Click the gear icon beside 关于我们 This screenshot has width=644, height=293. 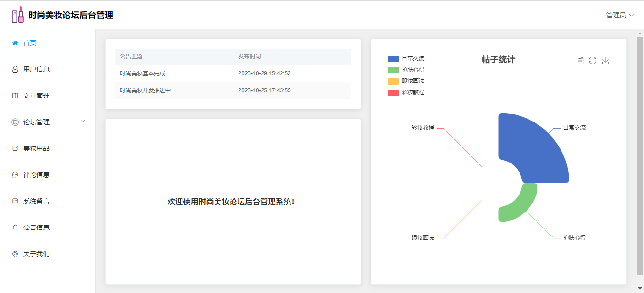click(15, 254)
